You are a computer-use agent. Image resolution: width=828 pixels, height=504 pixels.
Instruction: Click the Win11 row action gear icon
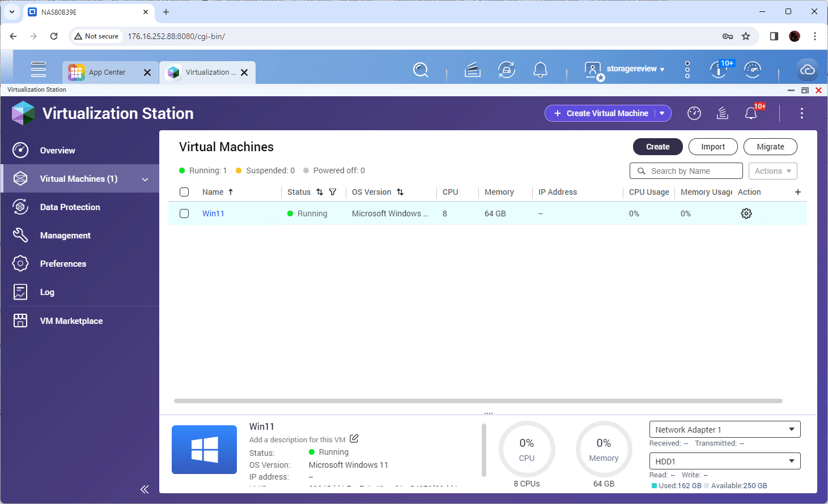(x=746, y=213)
